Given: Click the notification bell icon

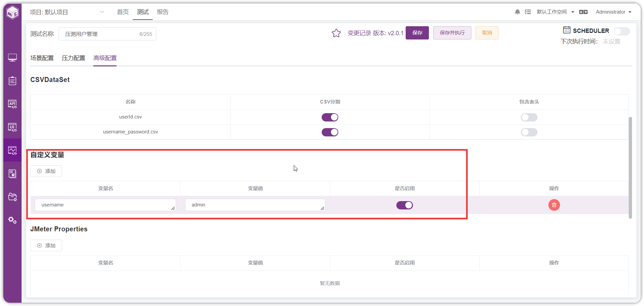Looking at the screenshot, I should pos(517,12).
